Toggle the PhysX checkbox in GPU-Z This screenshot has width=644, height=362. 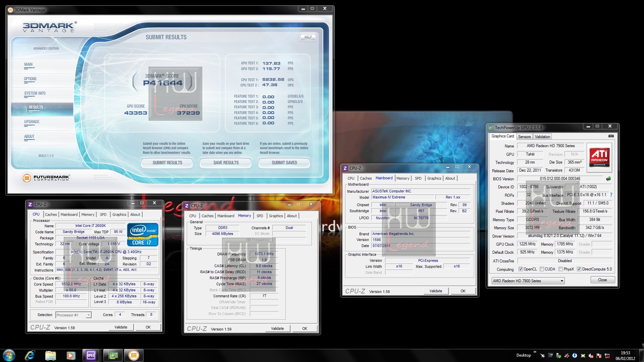(560, 269)
